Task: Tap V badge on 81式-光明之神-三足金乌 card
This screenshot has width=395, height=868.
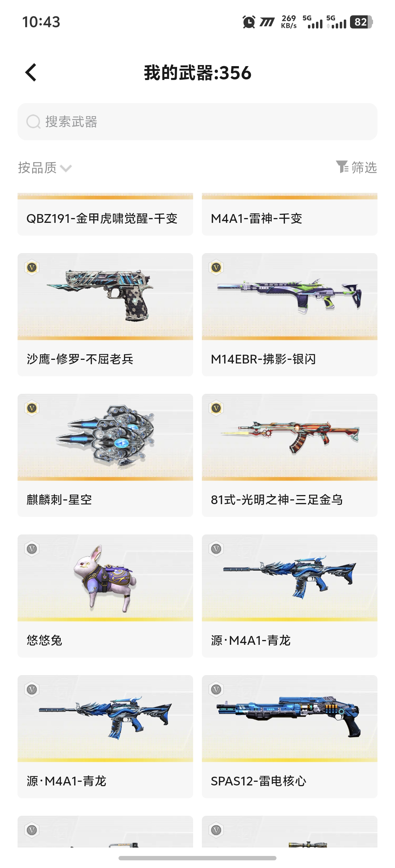Action: coord(217,408)
